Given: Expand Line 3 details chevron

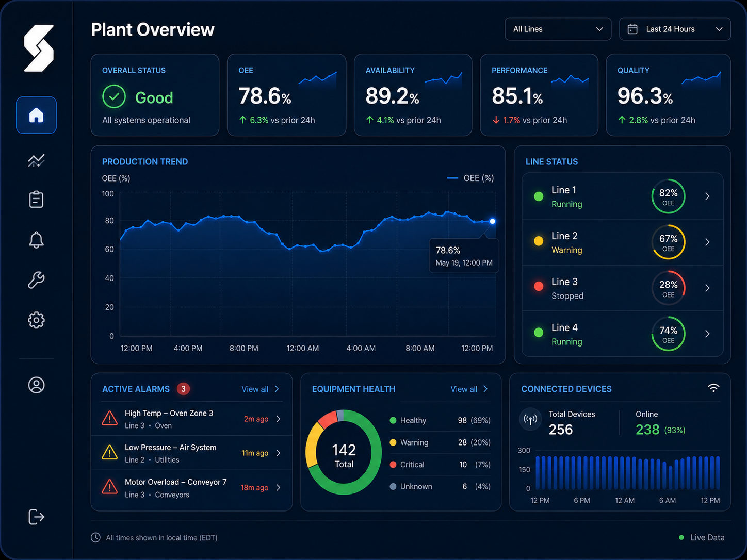Looking at the screenshot, I should point(707,288).
